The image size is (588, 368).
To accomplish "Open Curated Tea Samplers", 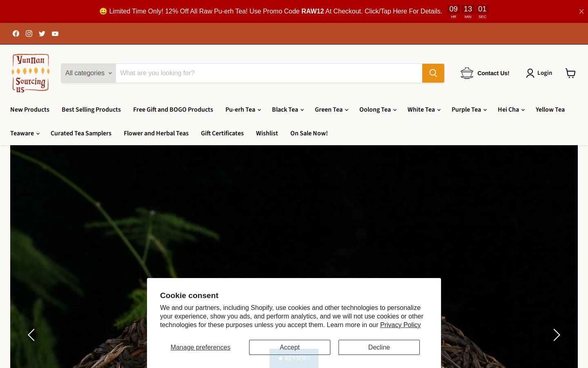I will [81, 133].
